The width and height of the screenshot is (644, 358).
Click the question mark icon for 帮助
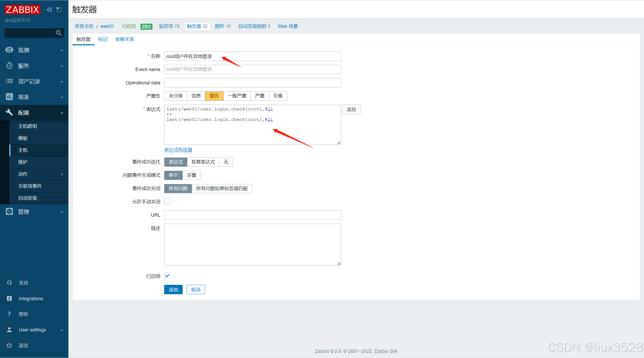tap(9, 314)
